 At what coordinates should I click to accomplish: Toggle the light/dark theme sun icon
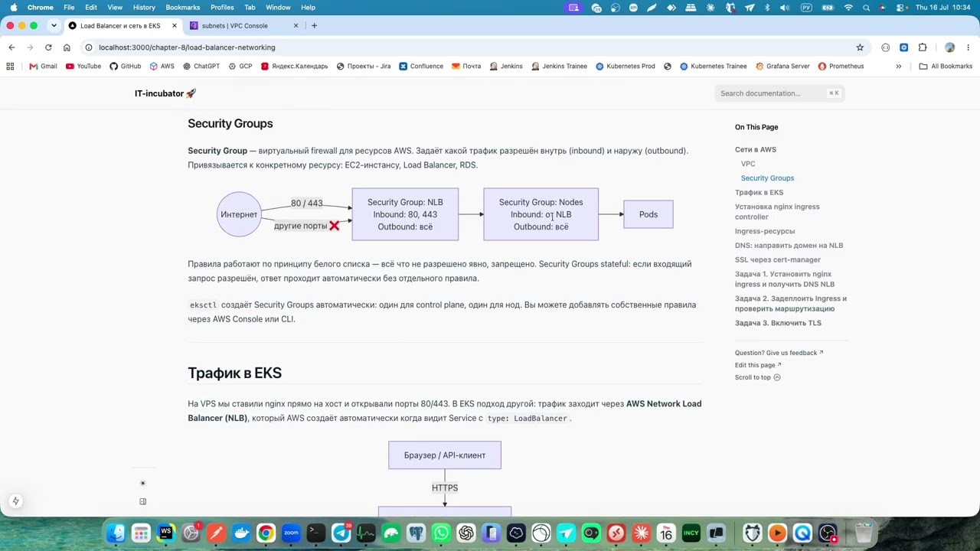(x=142, y=484)
